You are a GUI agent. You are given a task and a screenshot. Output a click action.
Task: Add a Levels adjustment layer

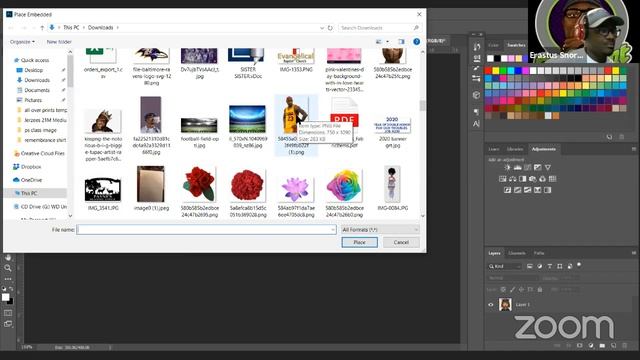pos(518,167)
